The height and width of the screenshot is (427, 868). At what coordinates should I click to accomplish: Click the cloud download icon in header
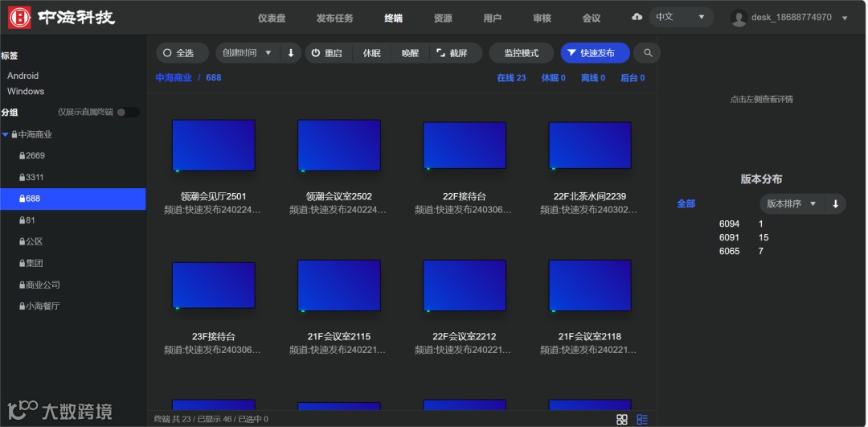[637, 17]
